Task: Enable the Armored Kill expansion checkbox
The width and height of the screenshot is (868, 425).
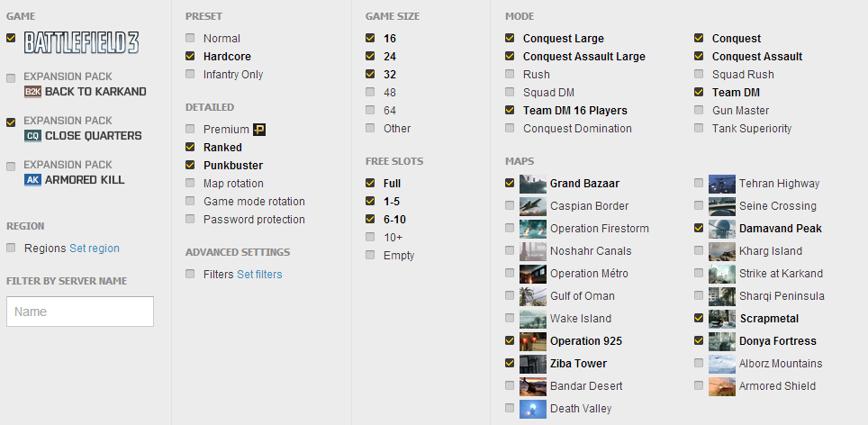Action: pyautogui.click(x=11, y=167)
